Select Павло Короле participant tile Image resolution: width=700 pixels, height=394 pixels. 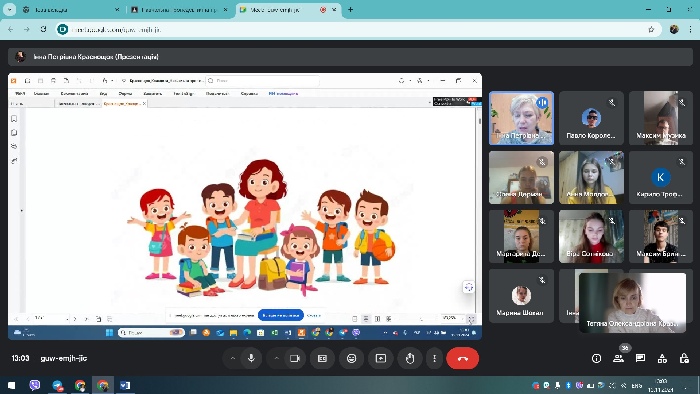click(591, 118)
